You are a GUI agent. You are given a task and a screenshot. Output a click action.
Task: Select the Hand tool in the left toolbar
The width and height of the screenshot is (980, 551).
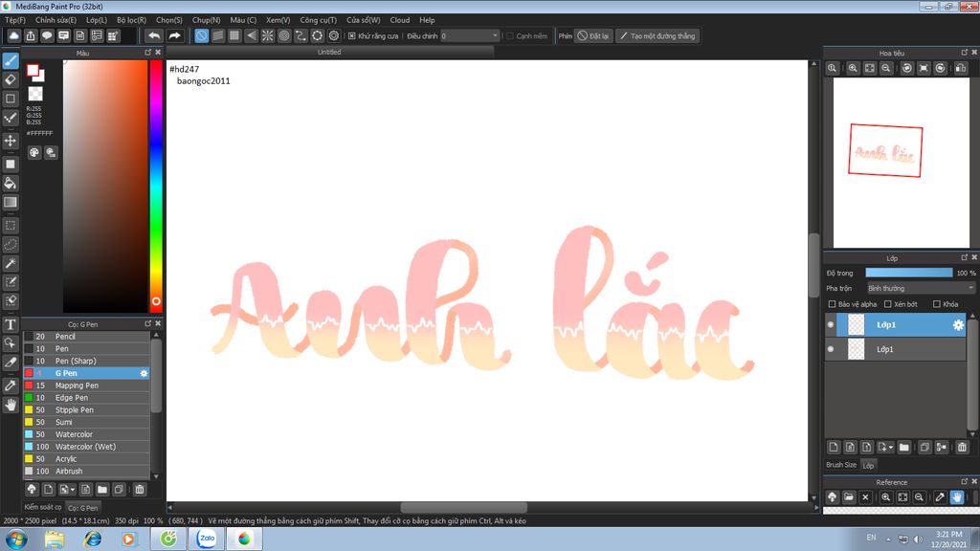pos(11,405)
